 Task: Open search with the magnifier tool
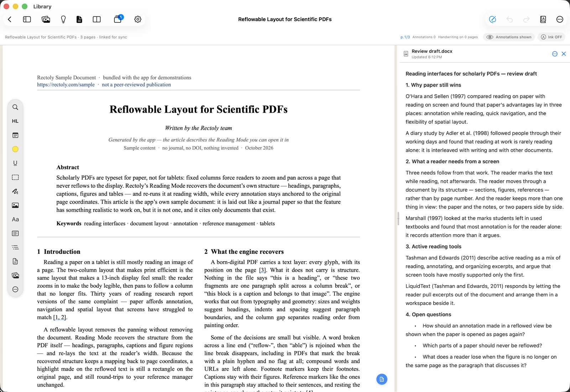[x=15, y=107]
